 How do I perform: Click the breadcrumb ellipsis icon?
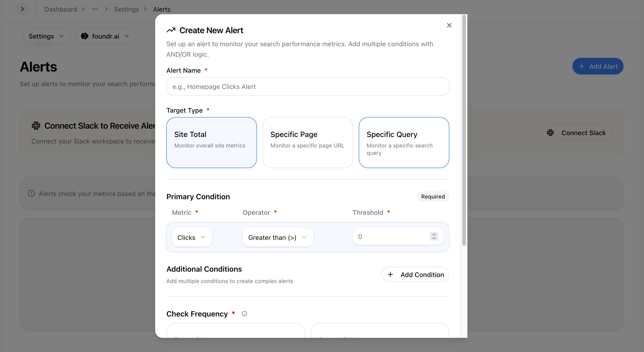tap(95, 9)
